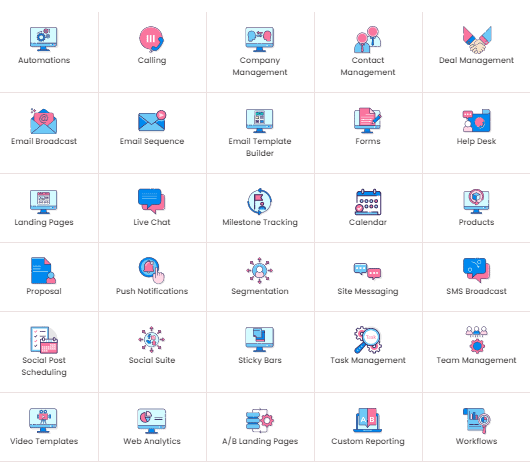Click the 'Sticky Bars' label

click(260, 361)
